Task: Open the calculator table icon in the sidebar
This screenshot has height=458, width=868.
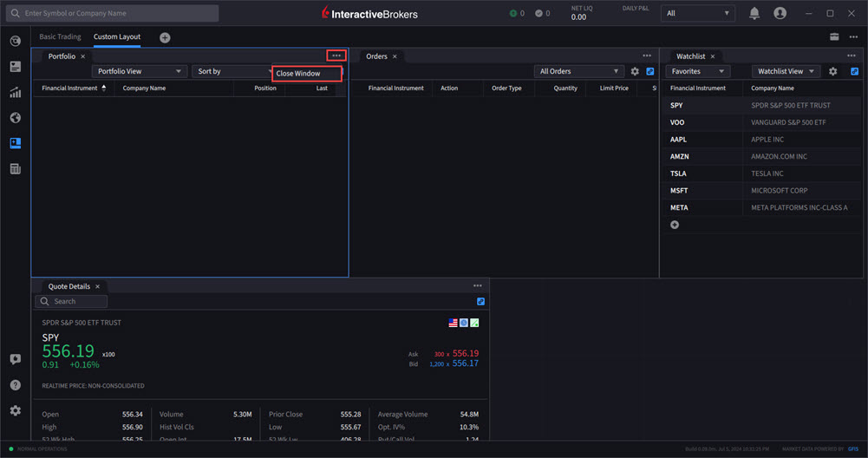Action: (16, 169)
